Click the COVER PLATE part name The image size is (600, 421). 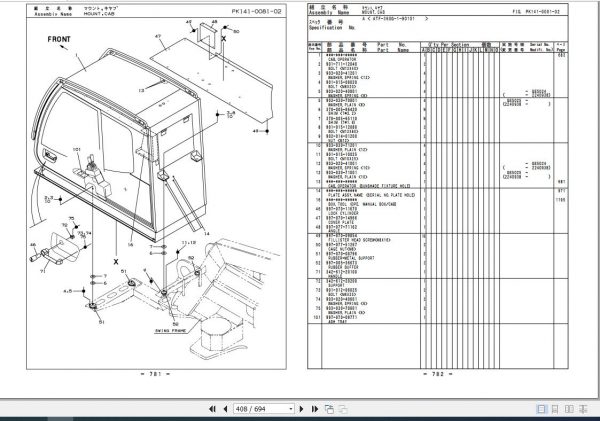pyautogui.click(x=341, y=222)
